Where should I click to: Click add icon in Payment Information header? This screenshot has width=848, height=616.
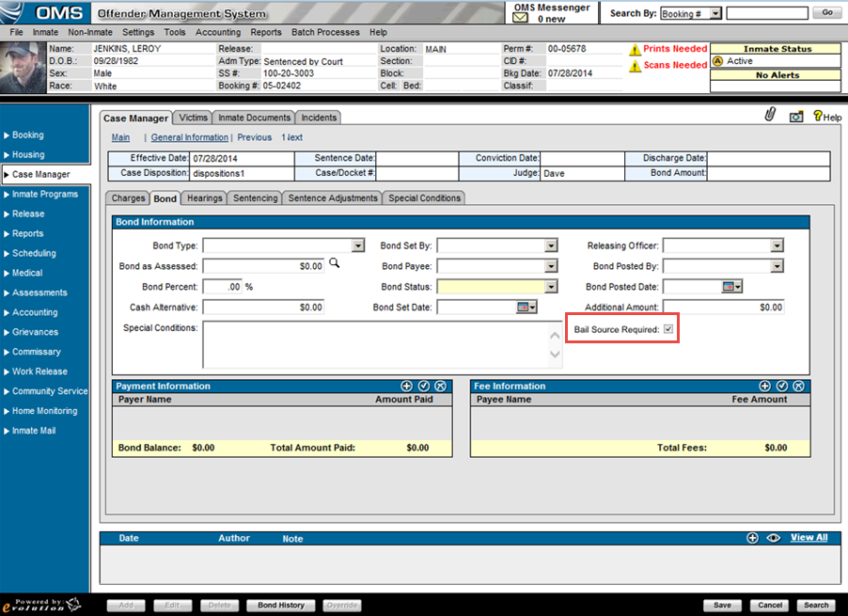coord(406,386)
